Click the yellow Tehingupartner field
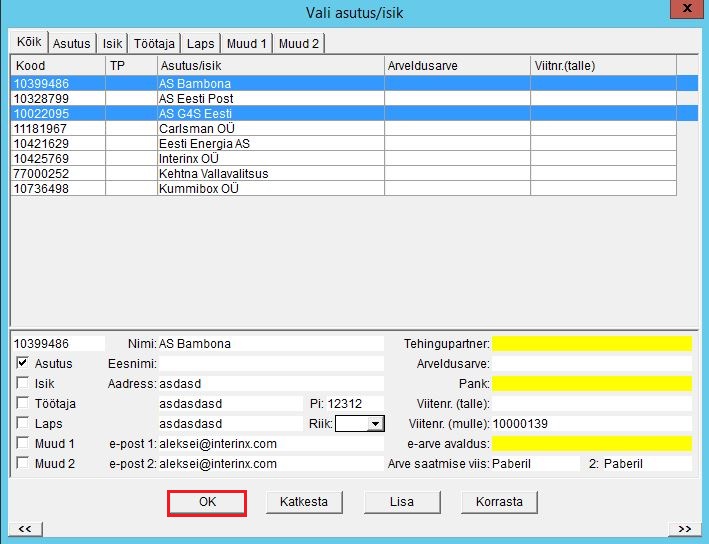This screenshot has width=709, height=544. (591, 344)
